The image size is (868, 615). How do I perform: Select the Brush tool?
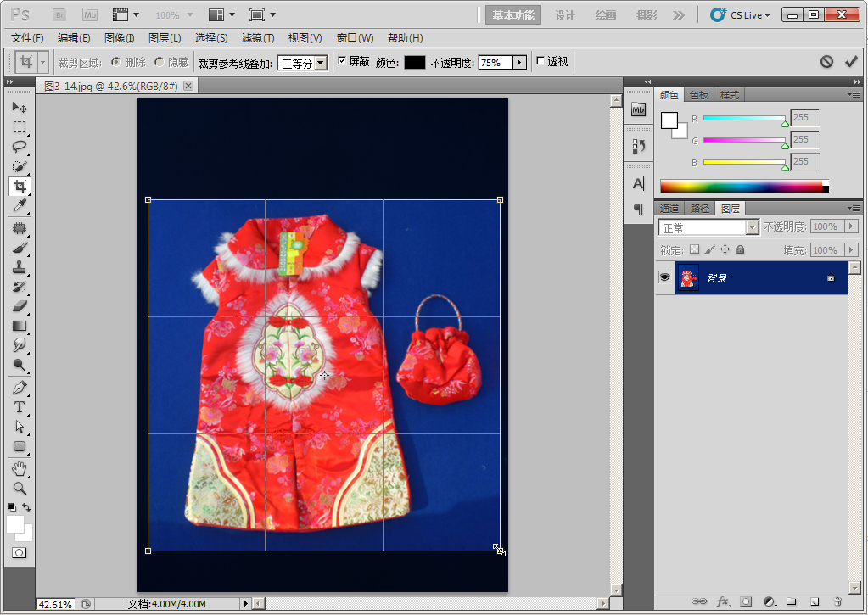pyautogui.click(x=20, y=248)
